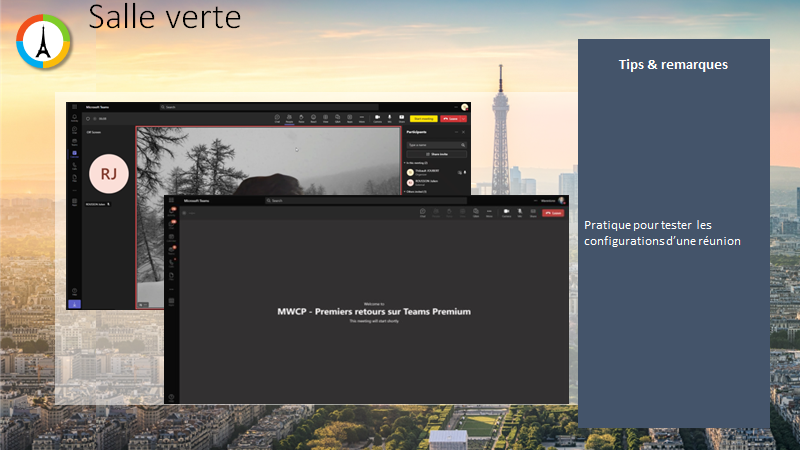The width and height of the screenshot is (800, 450).
Task: Click 'MWCP - Premiers retours sur Teams Premium' text
Action: click(374, 311)
